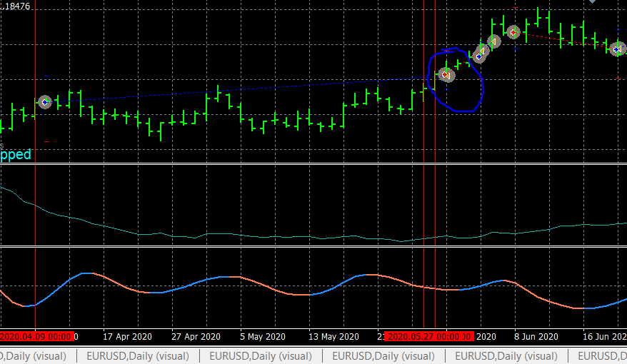Click the 8 Jun 2020 date label

[x=536, y=337]
